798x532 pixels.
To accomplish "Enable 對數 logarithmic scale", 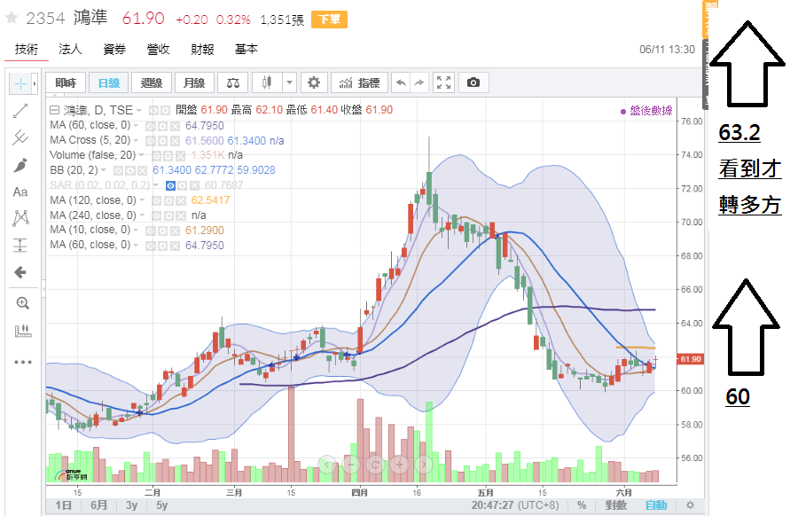I will (x=615, y=505).
